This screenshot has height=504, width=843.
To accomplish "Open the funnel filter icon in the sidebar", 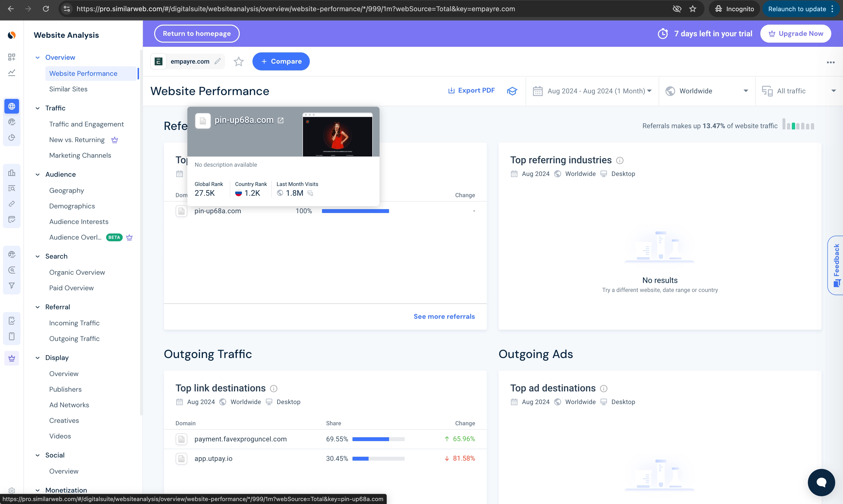I will (12, 285).
